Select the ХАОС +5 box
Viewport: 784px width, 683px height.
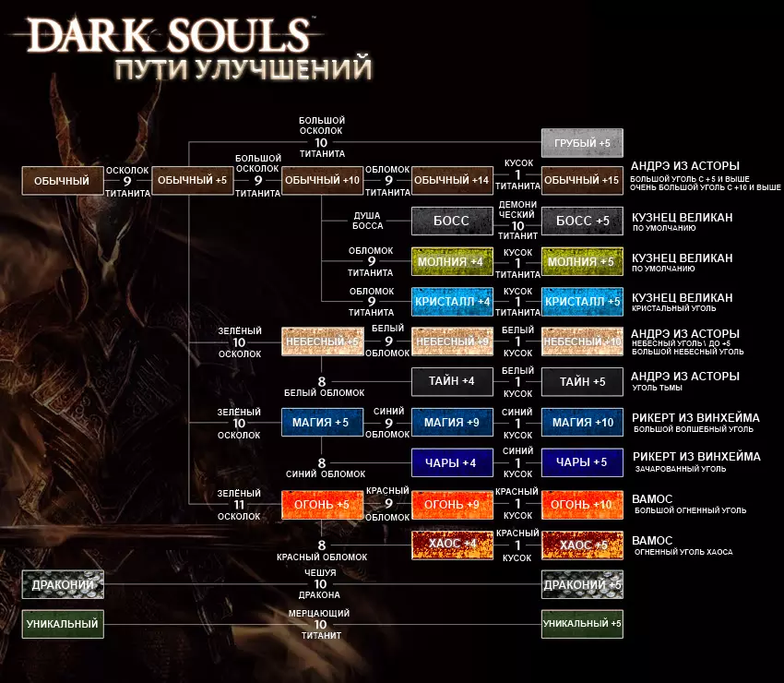pos(582,545)
